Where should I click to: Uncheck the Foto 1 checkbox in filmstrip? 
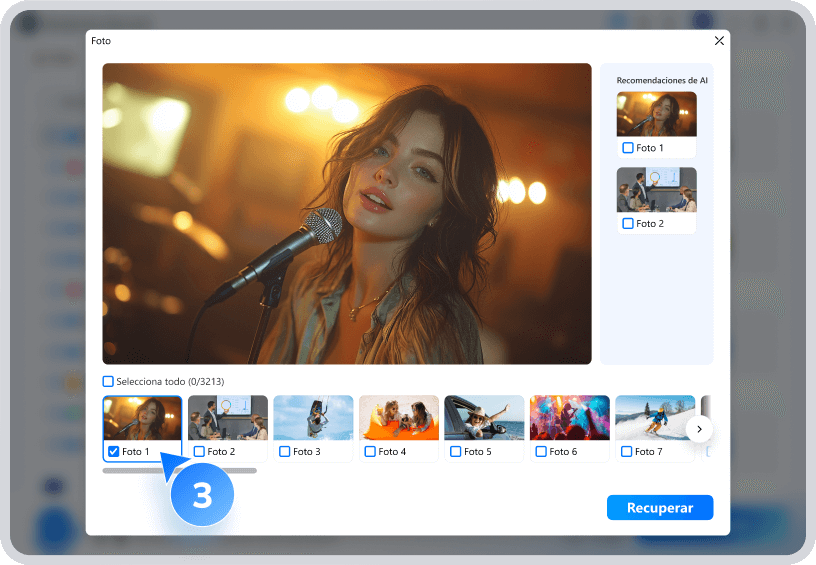[x=114, y=452]
